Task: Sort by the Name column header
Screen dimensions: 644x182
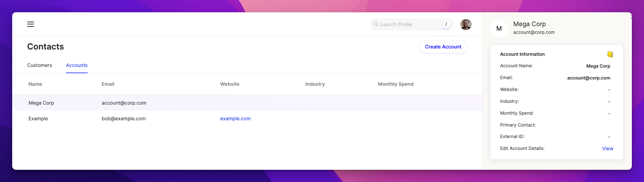Action: 35,84
